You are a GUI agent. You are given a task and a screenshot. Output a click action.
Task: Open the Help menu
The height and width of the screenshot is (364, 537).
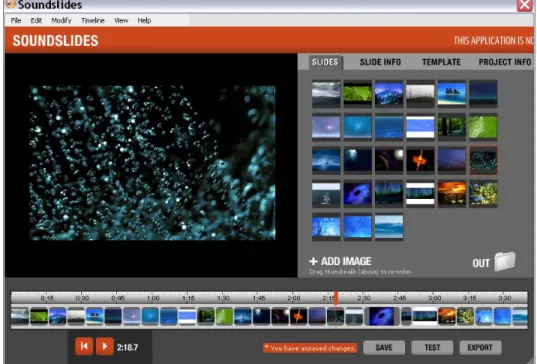(144, 21)
